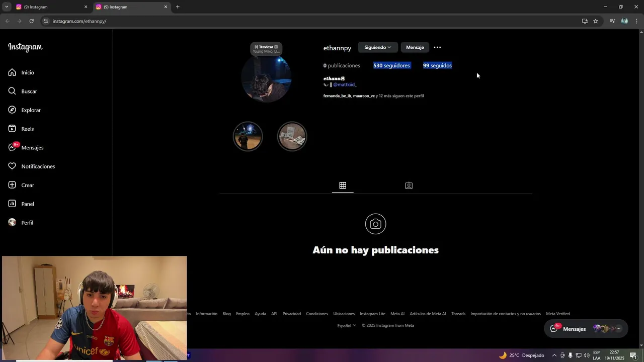The width and height of the screenshot is (644, 362).
Task: Open Explorar in the sidebar
Action: coord(25,110)
